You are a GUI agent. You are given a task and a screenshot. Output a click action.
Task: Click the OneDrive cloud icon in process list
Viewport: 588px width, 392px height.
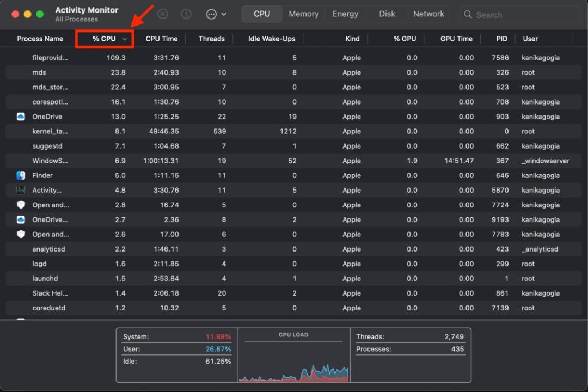tap(21, 117)
